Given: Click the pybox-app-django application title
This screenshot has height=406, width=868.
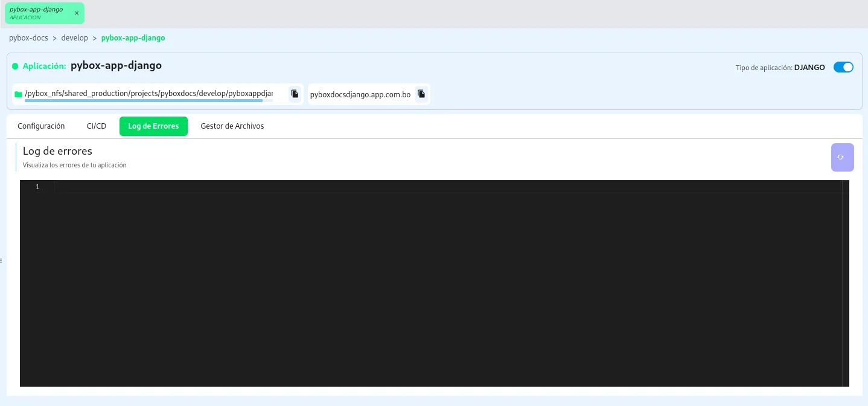Looking at the screenshot, I should 116,65.
